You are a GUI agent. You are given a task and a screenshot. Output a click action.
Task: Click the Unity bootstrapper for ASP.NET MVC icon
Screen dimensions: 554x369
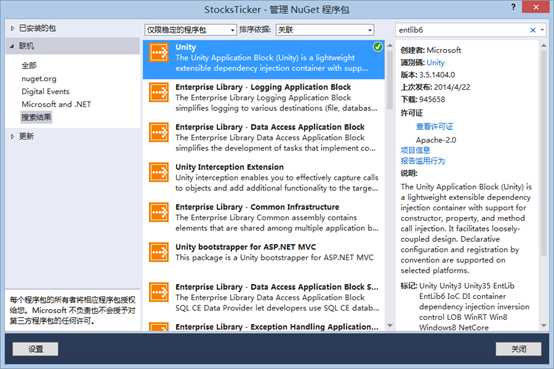159,252
